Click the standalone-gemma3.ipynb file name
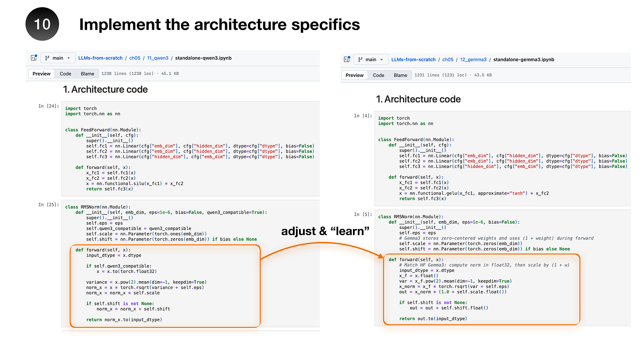Image resolution: width=644 pixels, height=362 pixels. point(523,59)
